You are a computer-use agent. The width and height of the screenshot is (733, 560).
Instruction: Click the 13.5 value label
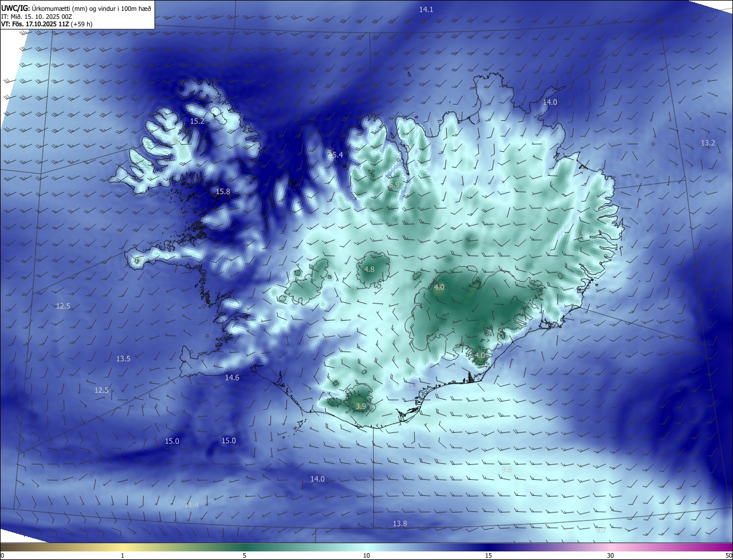[x=123, y=358]
